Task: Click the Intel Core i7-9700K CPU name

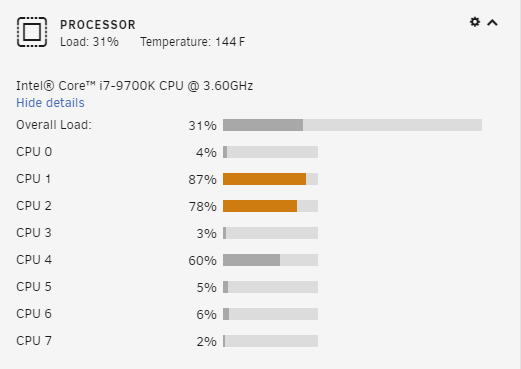Action: [x=135, y=86]
